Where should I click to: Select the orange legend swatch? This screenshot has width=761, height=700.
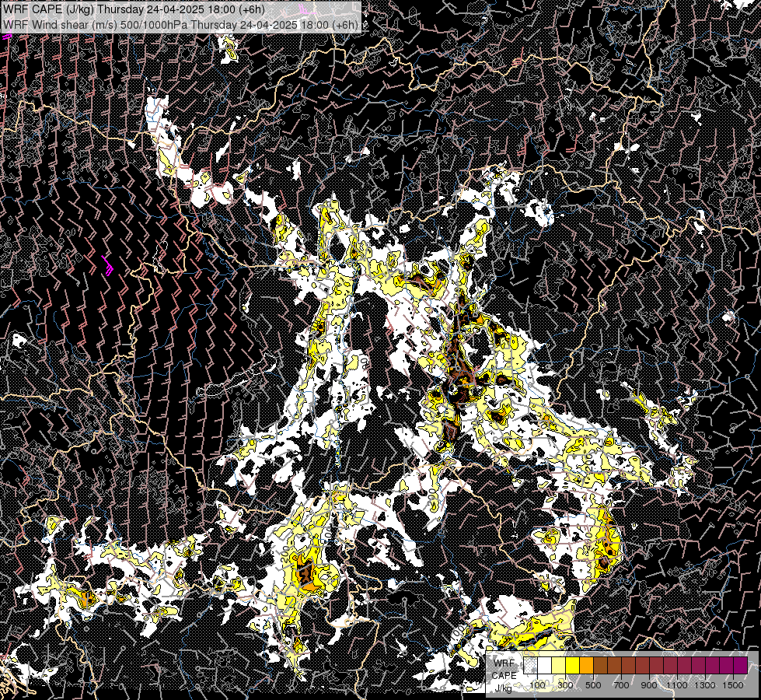point(587,665)
